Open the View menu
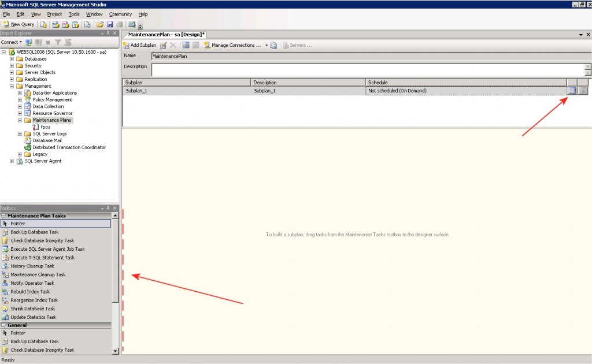592x364 pixels. pyautogui.click(x=36, y=14)
